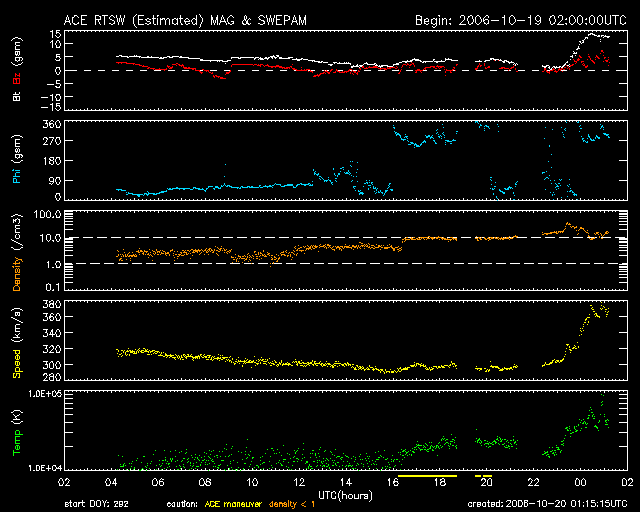Click the "1.0" density tick label
Viewport: 640px width, 512px height.
(53, 265)
